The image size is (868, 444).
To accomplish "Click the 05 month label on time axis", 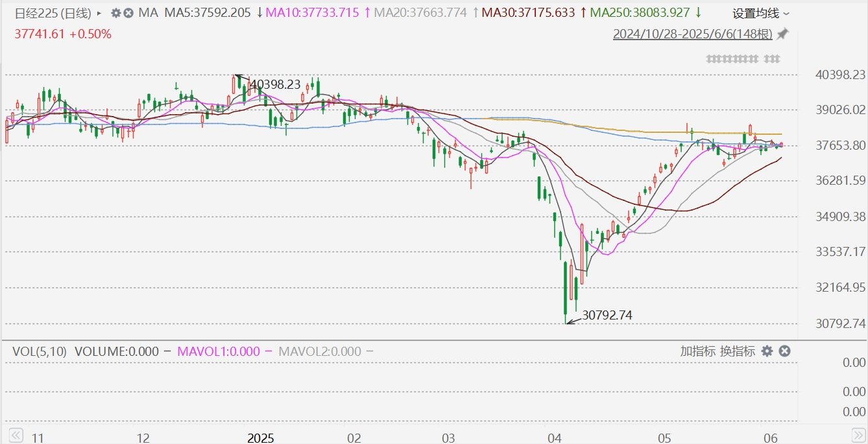I will (x=664, y=438).
